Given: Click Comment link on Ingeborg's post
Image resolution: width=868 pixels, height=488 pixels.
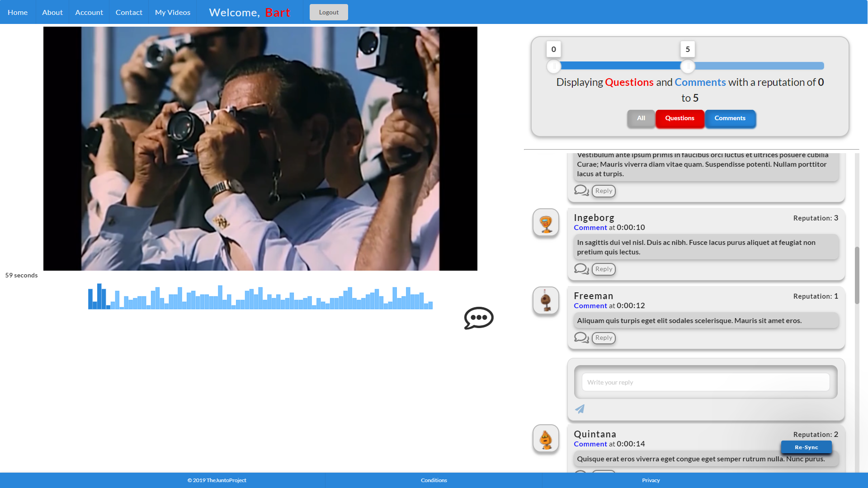Looking at the screenshot, I should (x=590, y=228).
